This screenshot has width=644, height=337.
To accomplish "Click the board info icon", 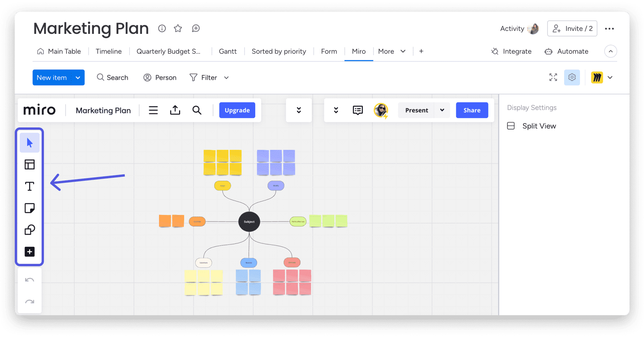I will (x=162, y=29).
